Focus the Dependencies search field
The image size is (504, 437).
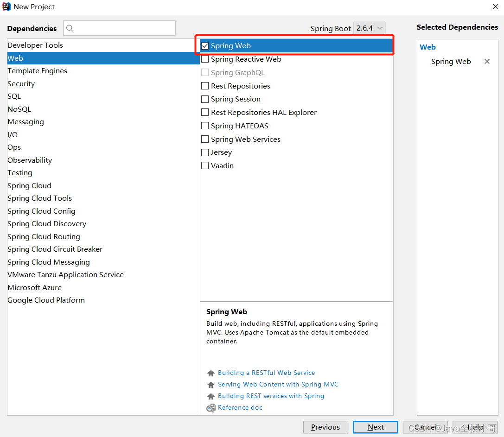pos(119,28)
